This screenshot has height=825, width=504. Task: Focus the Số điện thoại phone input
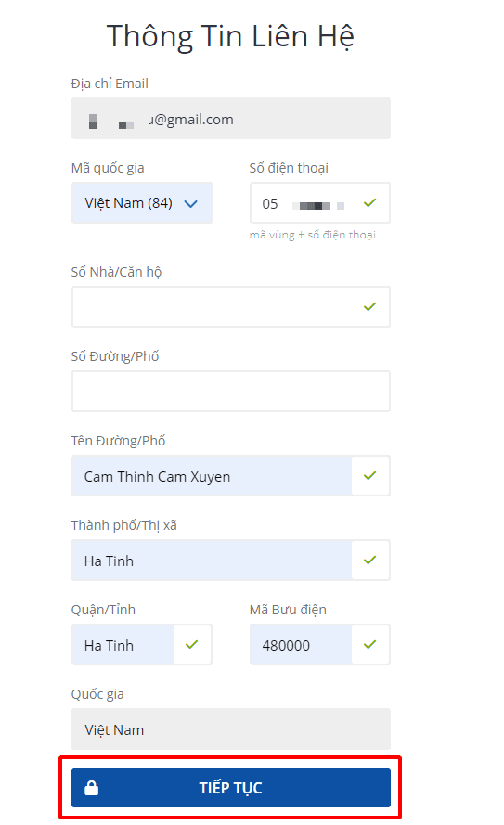point(320,203)
